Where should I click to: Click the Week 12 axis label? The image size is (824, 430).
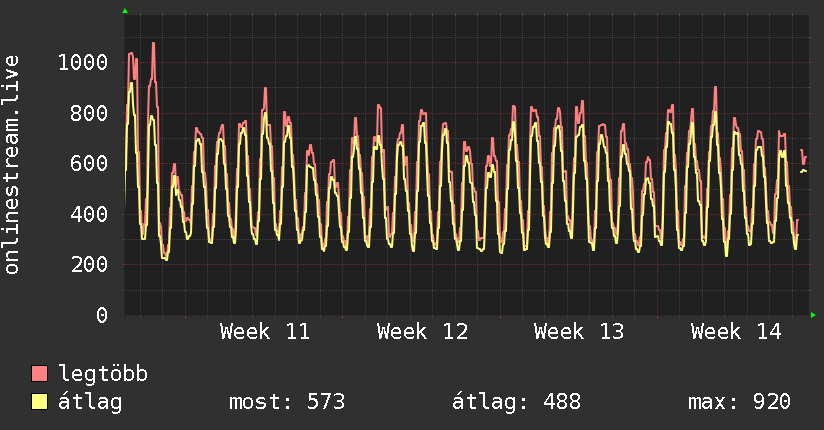coord(422,332)
